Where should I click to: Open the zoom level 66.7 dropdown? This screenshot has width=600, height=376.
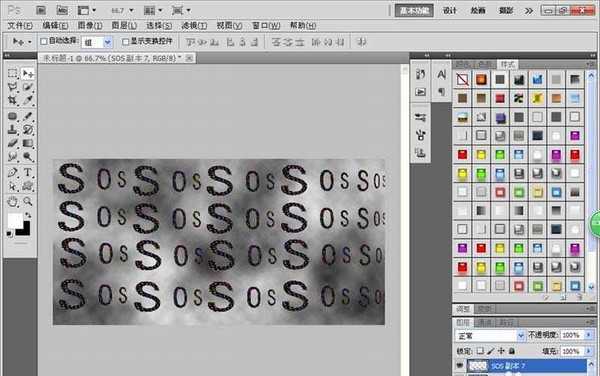(131, 10)
